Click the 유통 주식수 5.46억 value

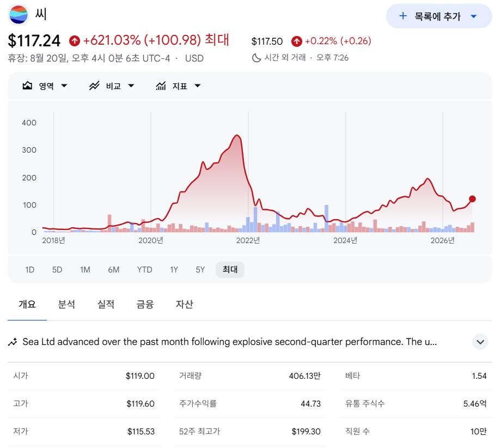(475, 403)
